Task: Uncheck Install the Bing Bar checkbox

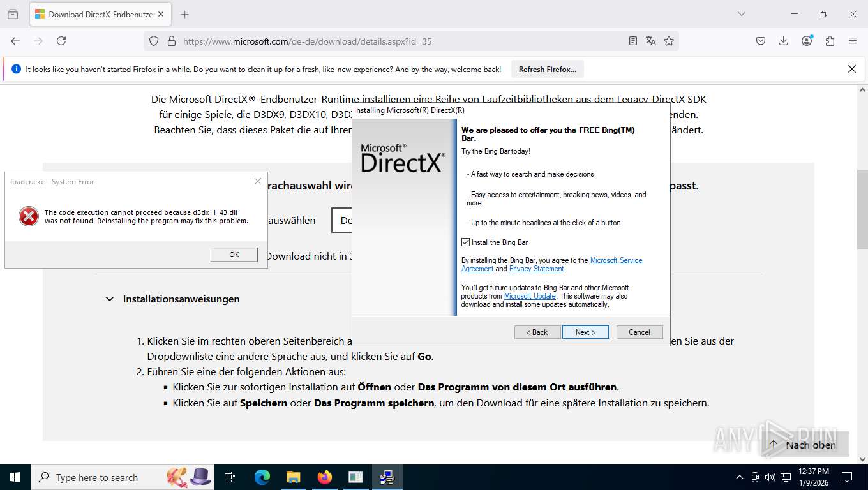Action: [x=465, y=242]
